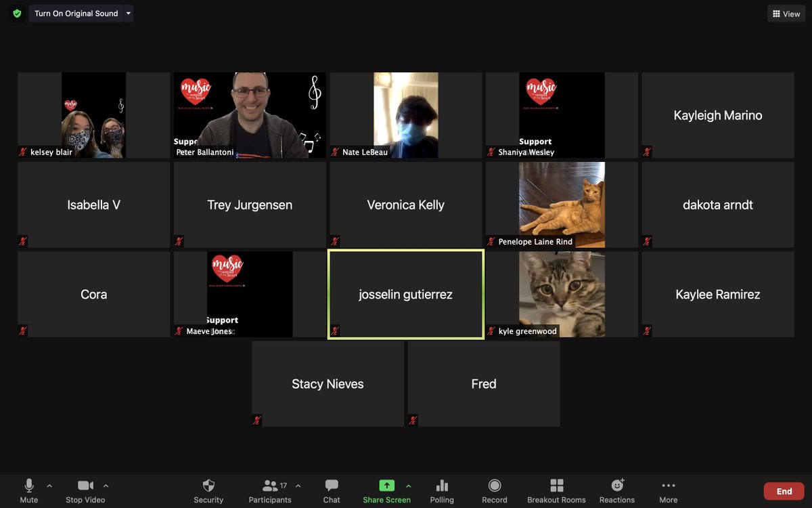Expand video options arrow next to Stop Video
The image size is (812, 508).
click(106, 486)
